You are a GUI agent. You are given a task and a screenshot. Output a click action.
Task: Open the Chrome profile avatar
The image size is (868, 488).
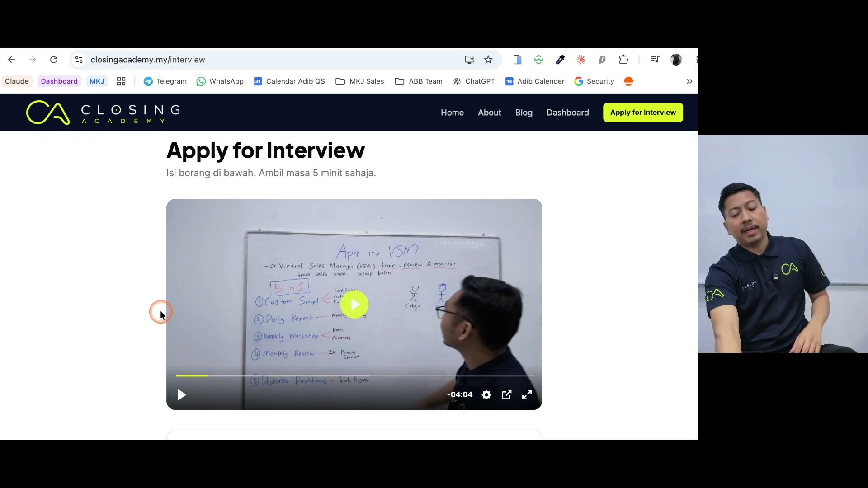676,60
